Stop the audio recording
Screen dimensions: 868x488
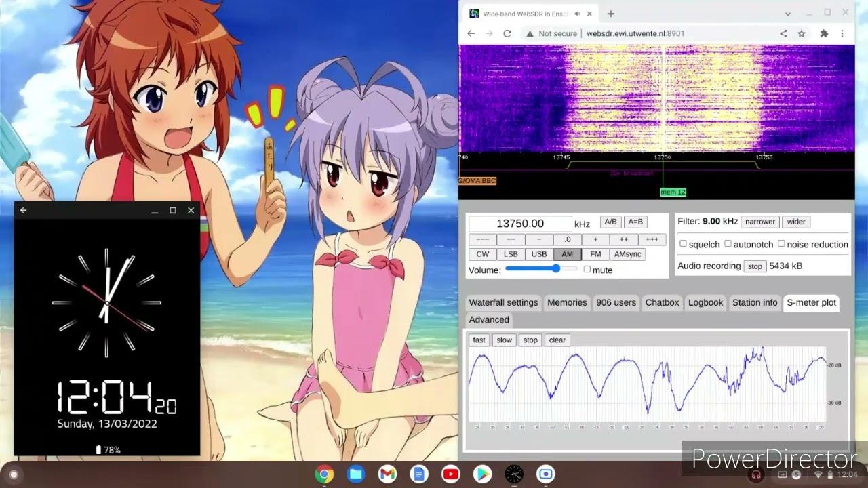(755, 266)
